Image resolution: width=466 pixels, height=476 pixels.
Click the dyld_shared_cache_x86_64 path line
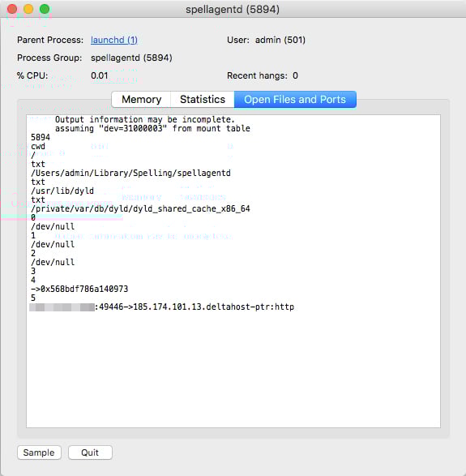pyautogui.click(x=140, y=209)
